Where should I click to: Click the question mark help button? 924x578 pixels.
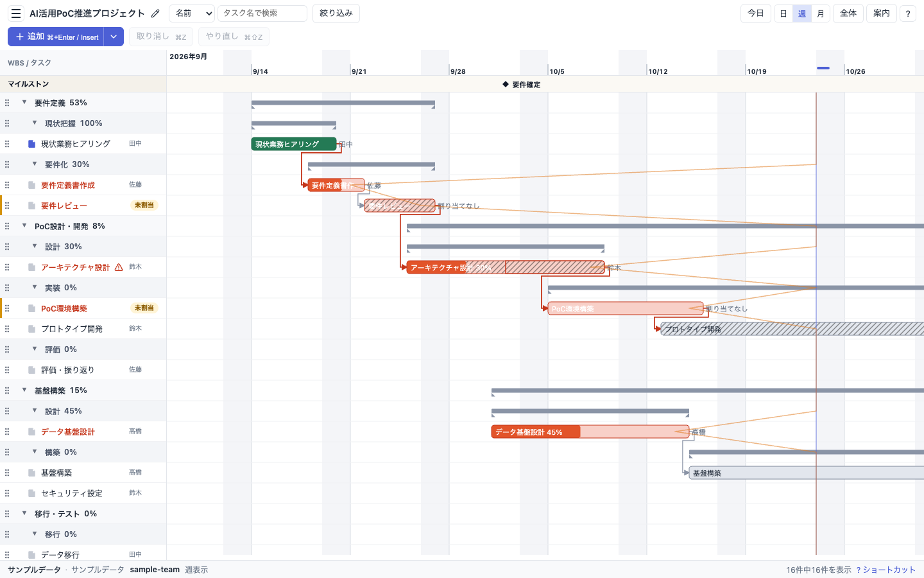tap(908, 13)
